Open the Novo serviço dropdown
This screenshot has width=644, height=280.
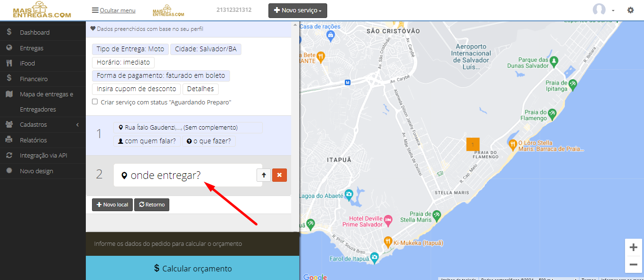click(298, 10)
